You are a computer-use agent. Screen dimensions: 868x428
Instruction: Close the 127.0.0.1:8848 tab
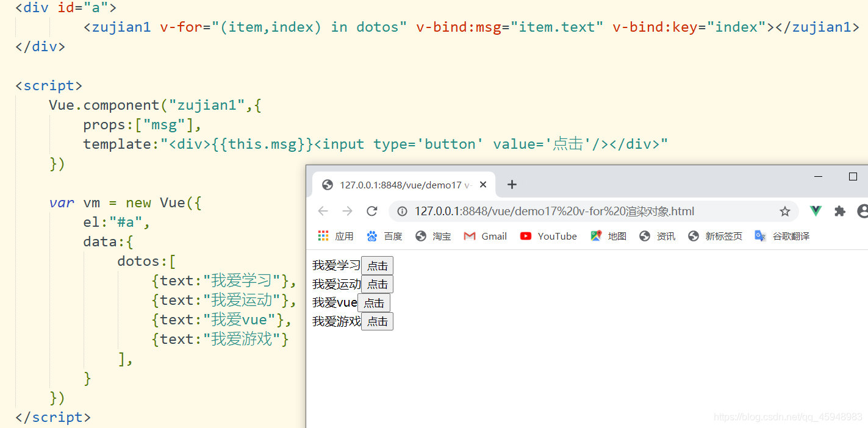483,185
